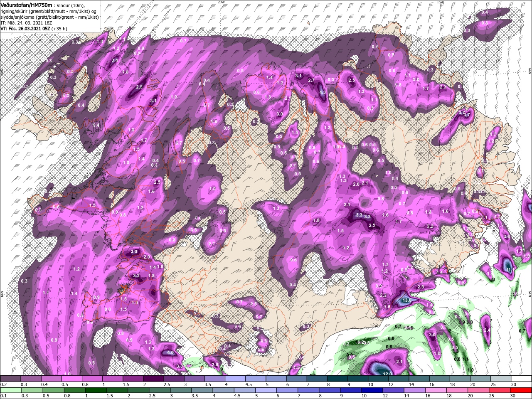Pick the bright red swatch ending the rain legend
Image resolution: width=532 pixels, height=399 pixels.
point(521,390)
